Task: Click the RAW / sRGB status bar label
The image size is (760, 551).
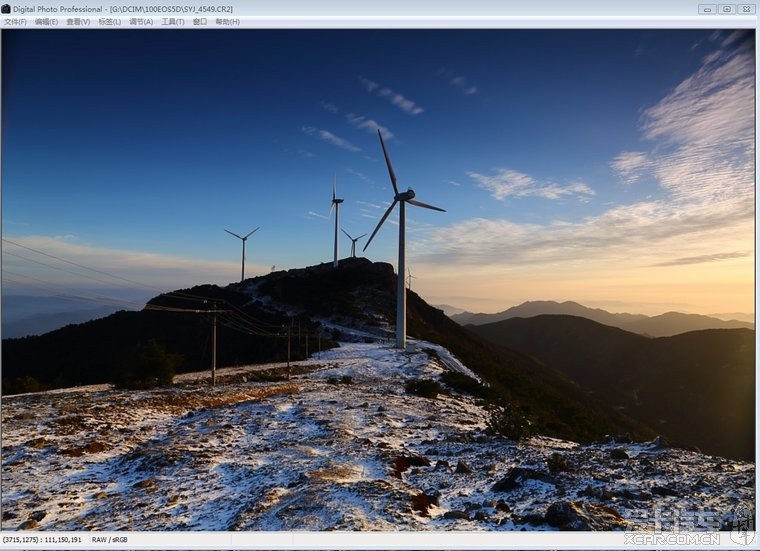Action: pyautogui.click(x=110, y=539)
